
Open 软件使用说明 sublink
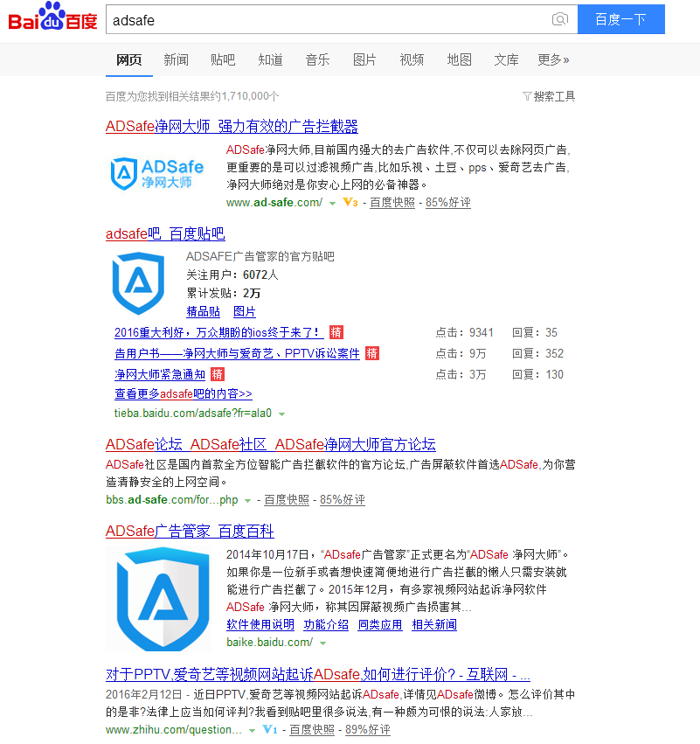click(x=260, y=625)
